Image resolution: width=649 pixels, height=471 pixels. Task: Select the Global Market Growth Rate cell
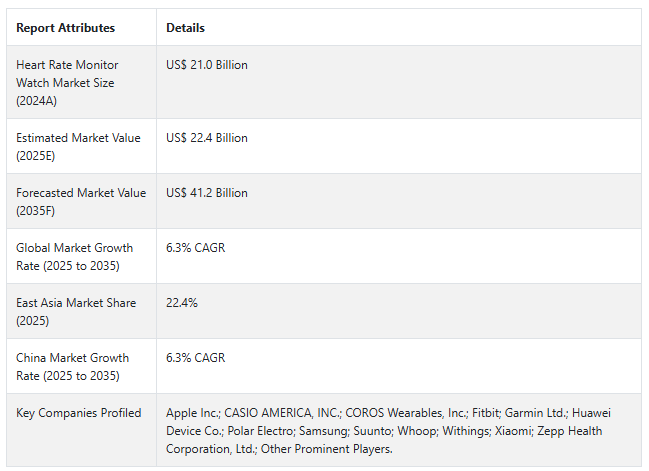point(74,256)
